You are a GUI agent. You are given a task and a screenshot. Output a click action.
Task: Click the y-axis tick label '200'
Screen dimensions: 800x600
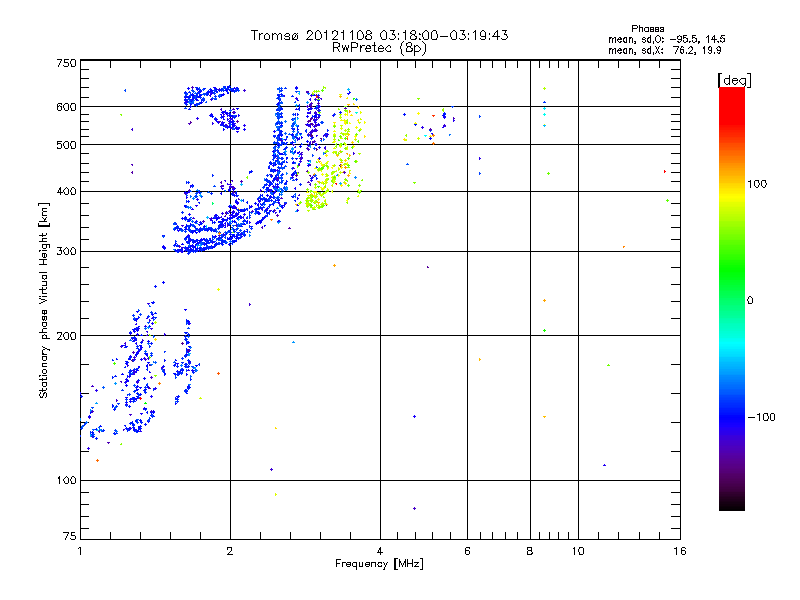66,336
